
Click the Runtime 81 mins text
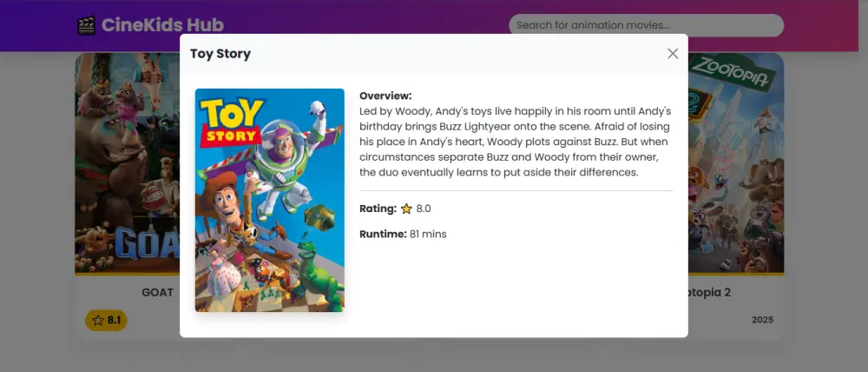403,234
